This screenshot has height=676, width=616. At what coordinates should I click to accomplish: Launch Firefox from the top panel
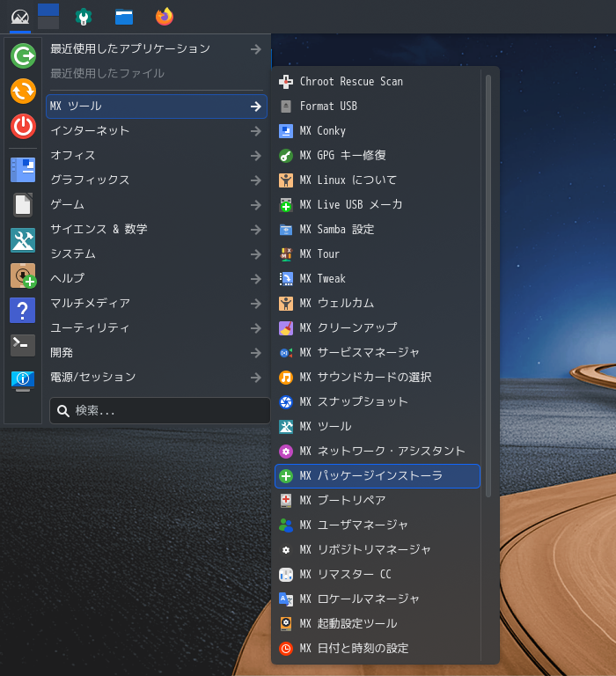coord(165,17)
